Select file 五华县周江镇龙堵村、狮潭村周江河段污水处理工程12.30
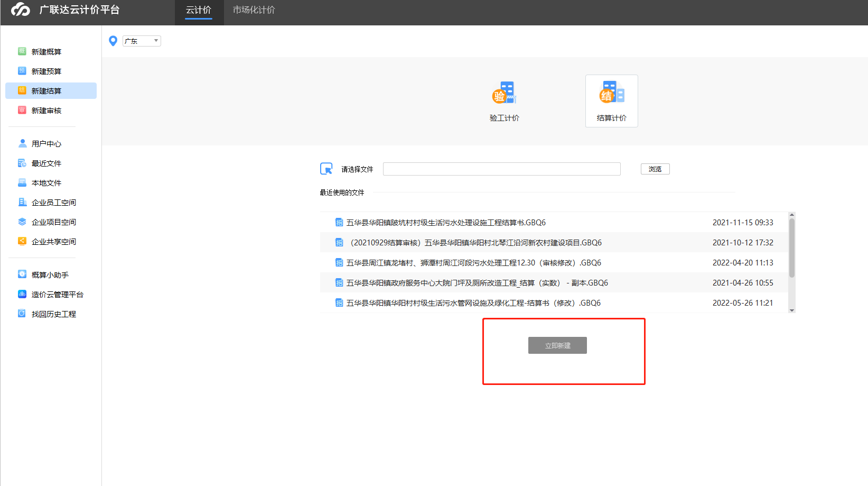 pos(474,263)
